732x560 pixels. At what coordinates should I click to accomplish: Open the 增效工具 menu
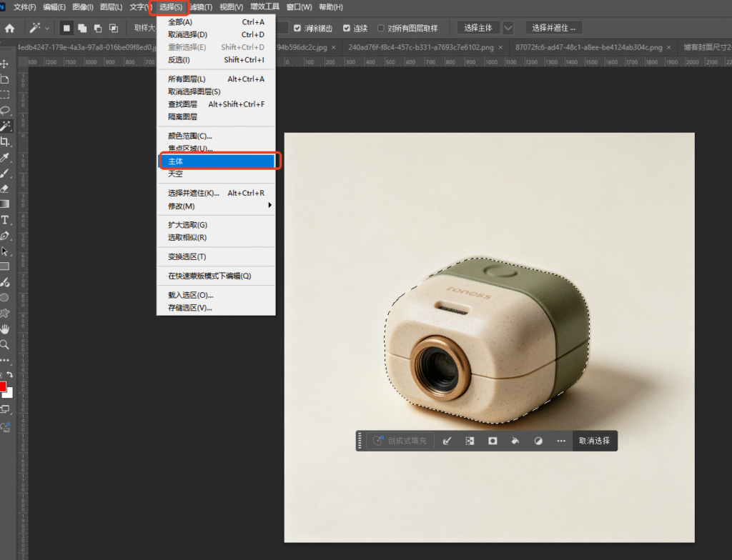tap(264, 7)
